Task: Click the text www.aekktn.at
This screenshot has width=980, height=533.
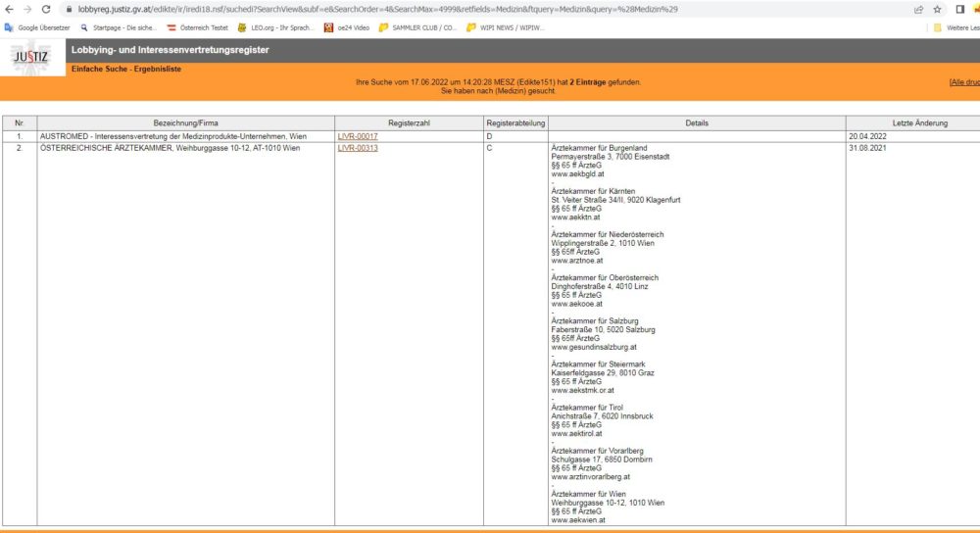Action: (575, 218)
